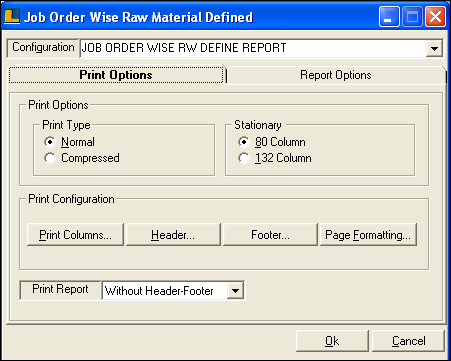Image resolution: width=451 pixels, height=361 pixels.
Task: Open Page Formatting settings
Action: (368, 235)
